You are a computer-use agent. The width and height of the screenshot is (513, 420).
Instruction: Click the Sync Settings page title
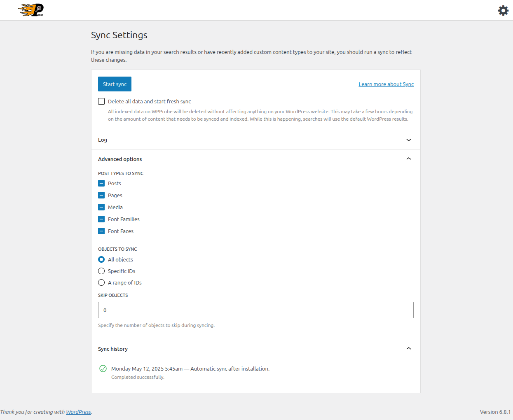[119, 35]
